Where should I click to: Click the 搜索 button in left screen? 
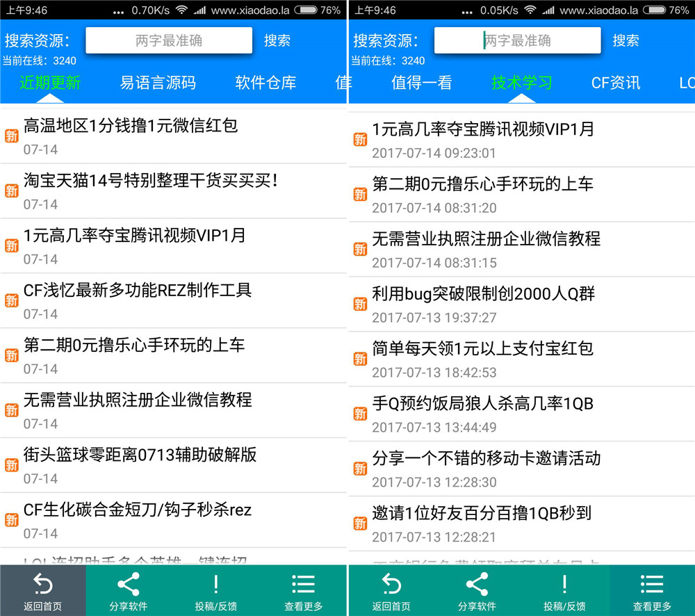[277, 41]
